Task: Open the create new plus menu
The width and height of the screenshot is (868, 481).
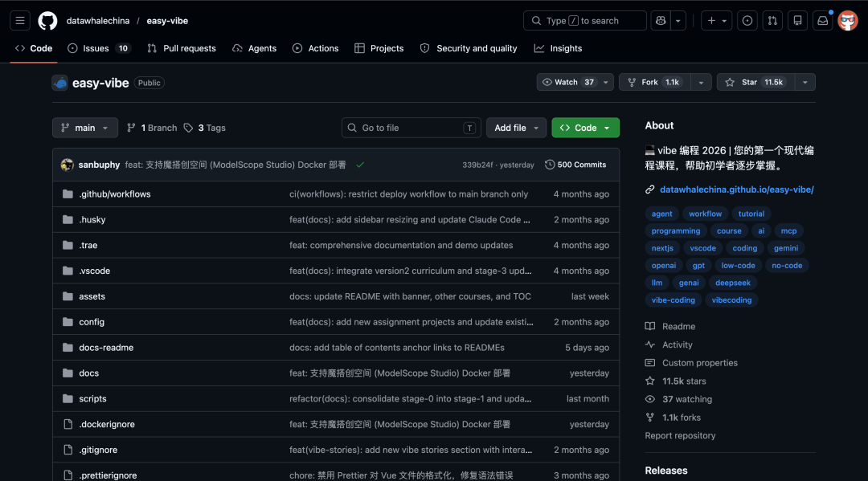Action: (x=716, y=21)
